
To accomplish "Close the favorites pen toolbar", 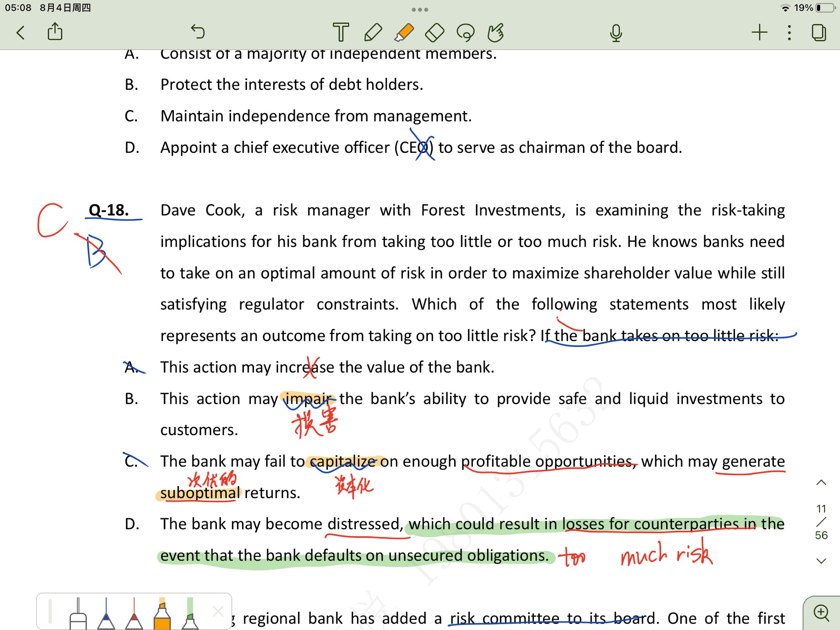I will click(x=218, y=611).
